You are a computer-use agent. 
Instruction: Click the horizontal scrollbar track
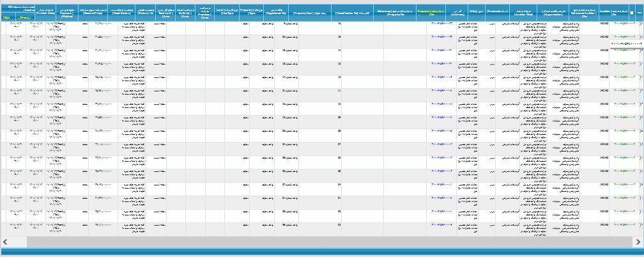[x=319, y=242]
